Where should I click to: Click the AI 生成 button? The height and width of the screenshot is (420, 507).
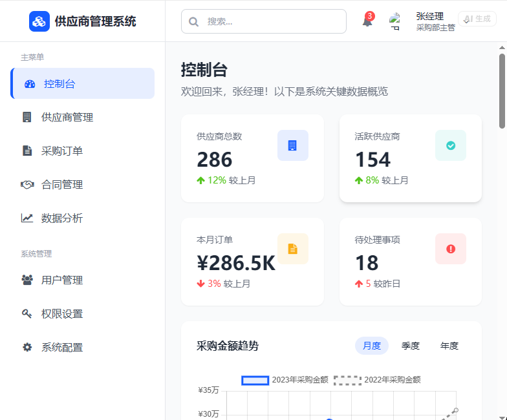point(477,19)
